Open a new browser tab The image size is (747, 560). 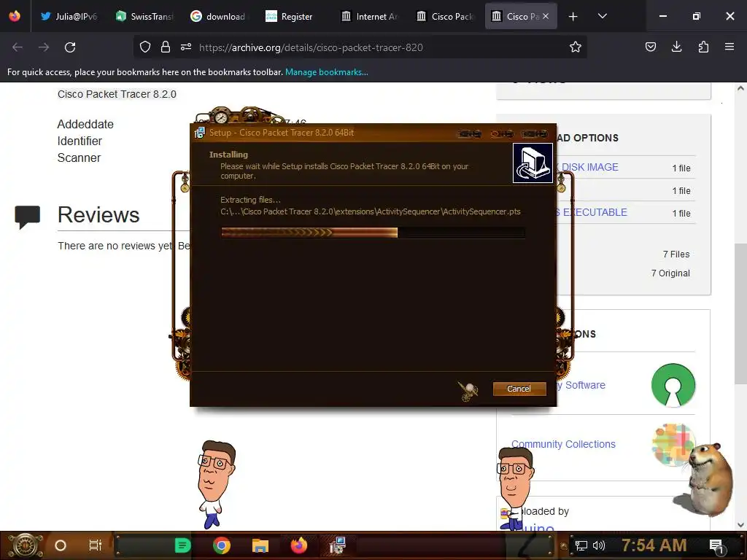[573, 17]
